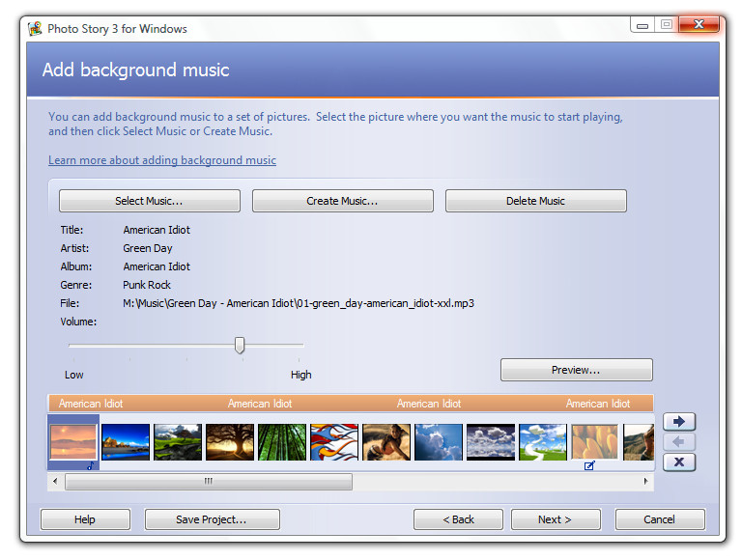Screen dimensions: 742x560
Task: Select the green hills stormy thumbnail
Action: click(178, 442)
